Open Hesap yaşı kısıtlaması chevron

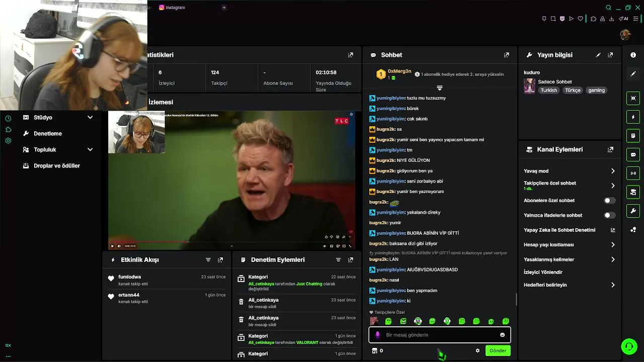pyautogui.click(x=613, y=245)
